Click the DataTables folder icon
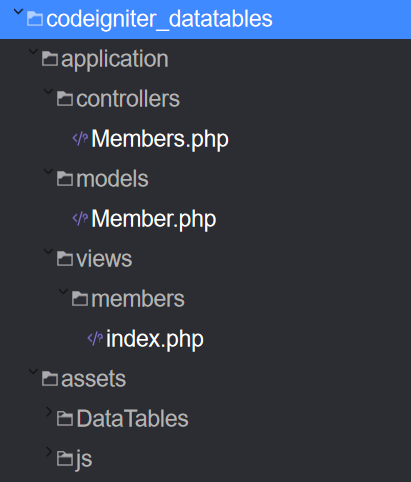411x482 pixels. (x=65, y=419)
